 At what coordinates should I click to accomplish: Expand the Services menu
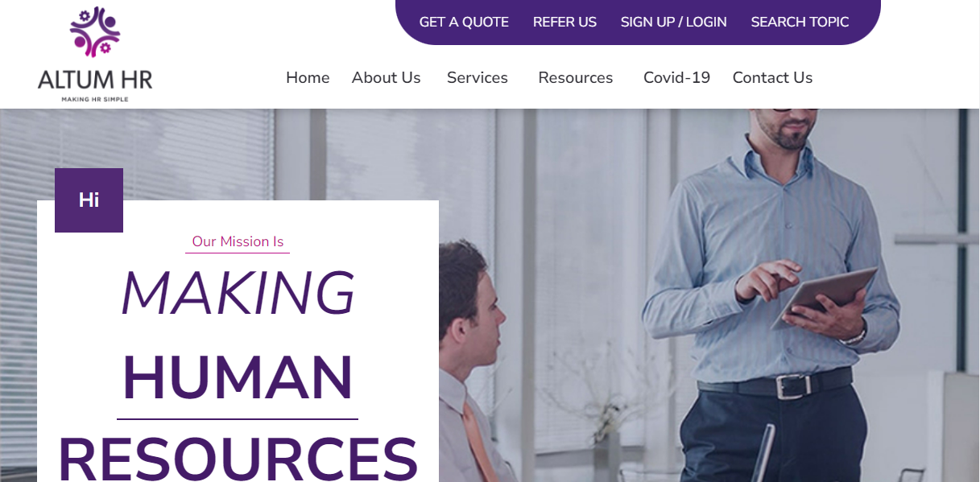tap(478, 77)
